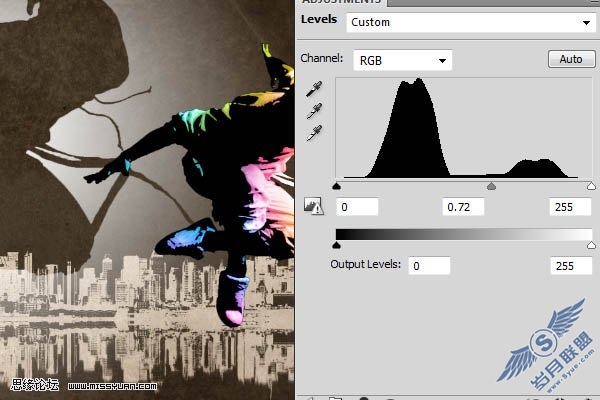Open the Channel RGB dropdown
The height and width of the screenshot is (400, 600).
click(x=402, y=60)
